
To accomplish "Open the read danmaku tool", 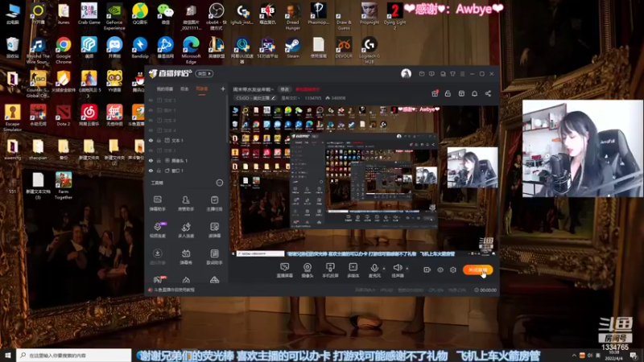I will point(214,230).
